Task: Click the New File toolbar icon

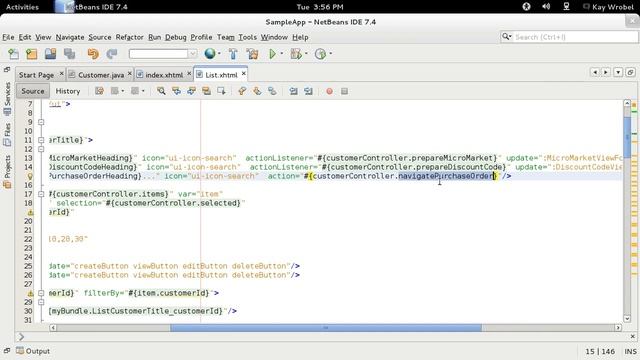Action: tap(13, 54)
